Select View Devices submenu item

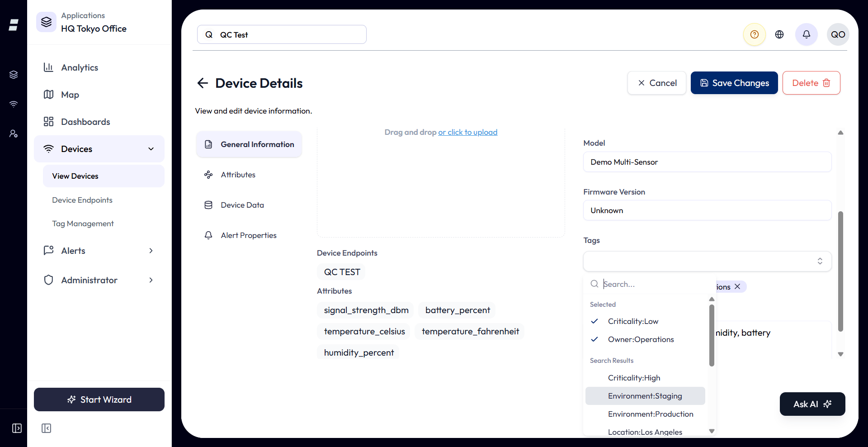click(104, 176)
